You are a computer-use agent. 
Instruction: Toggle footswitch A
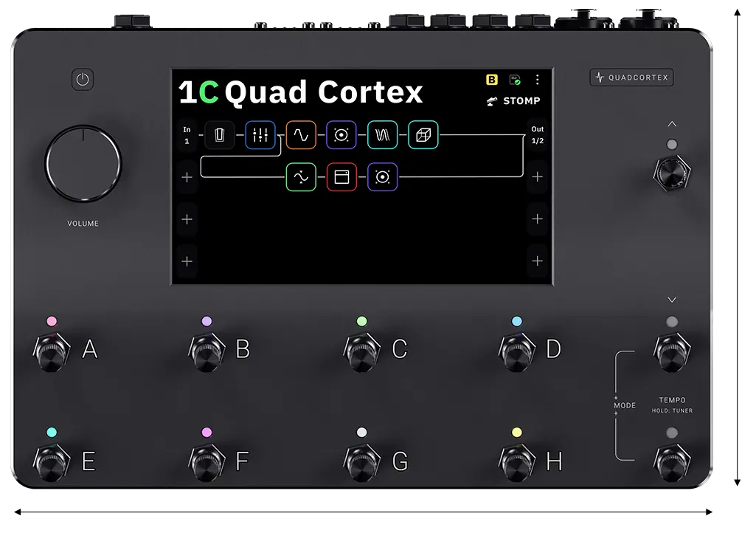pyautogui.click(x=52, y=351)
